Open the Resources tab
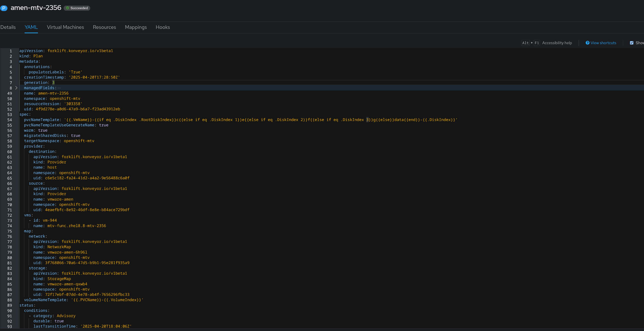The image size is (644, 331). click(104, 27)
